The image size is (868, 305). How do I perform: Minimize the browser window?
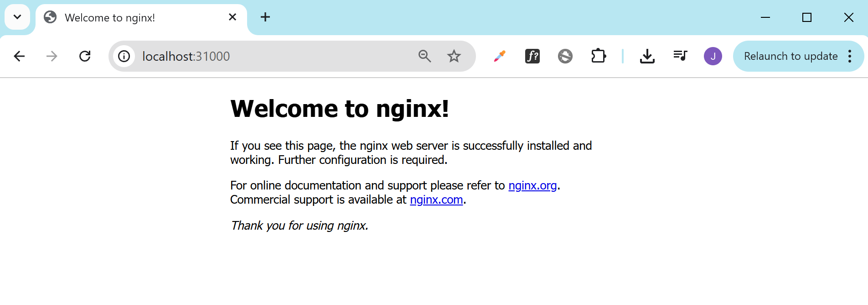(x=765, y=17)
